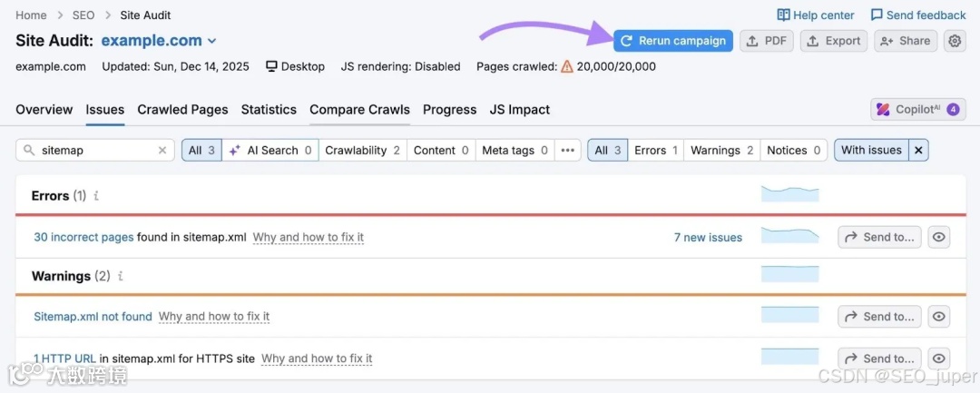Go to SEO breadcrumb
This screenshot has height=393, width=980.
tap(83, 15)
